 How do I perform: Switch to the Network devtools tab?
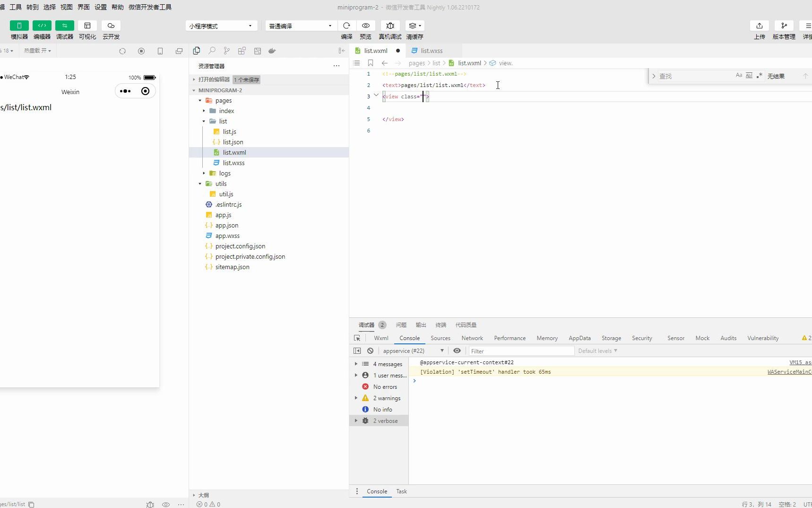[x=472, y=338]
